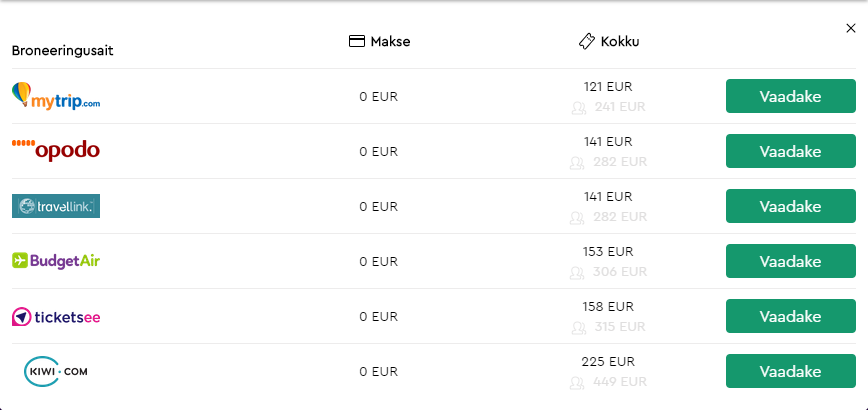The height and width of the screenshot is (410, 868).
Task: Click the Broneeringusait column header
Action: click(63, 51)
